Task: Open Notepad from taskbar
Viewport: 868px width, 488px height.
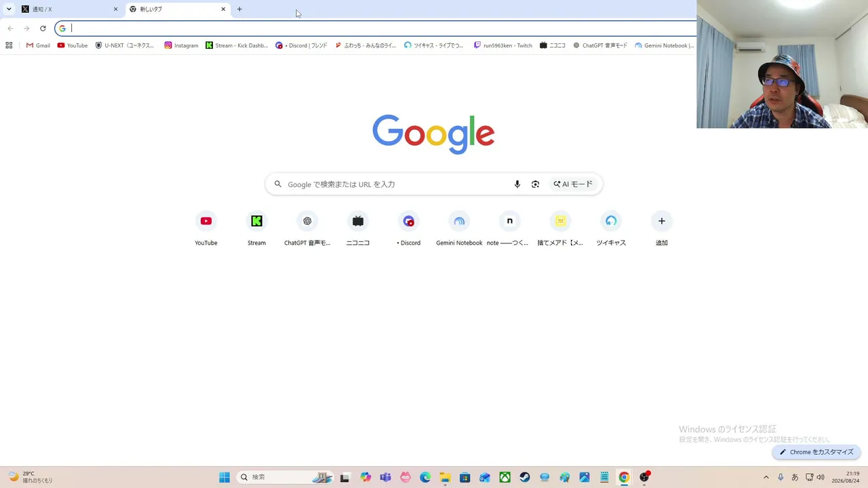Action: (604, 477)
